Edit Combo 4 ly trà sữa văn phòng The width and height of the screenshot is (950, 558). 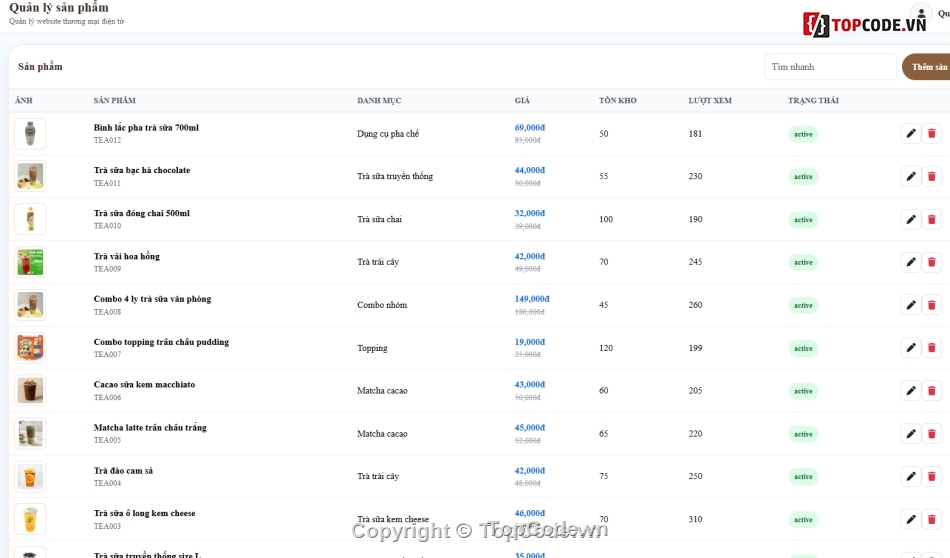(x=911, y=305)
